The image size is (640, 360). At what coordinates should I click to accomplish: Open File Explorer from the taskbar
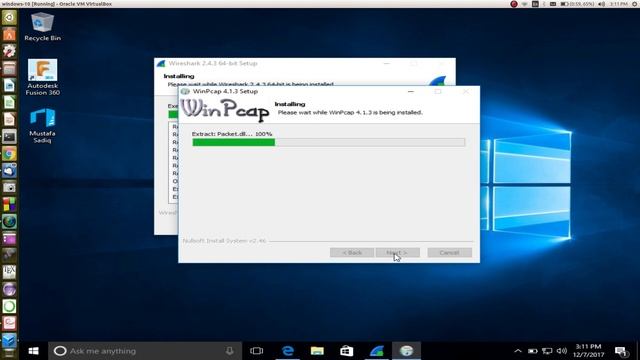[x=317, y=351]
